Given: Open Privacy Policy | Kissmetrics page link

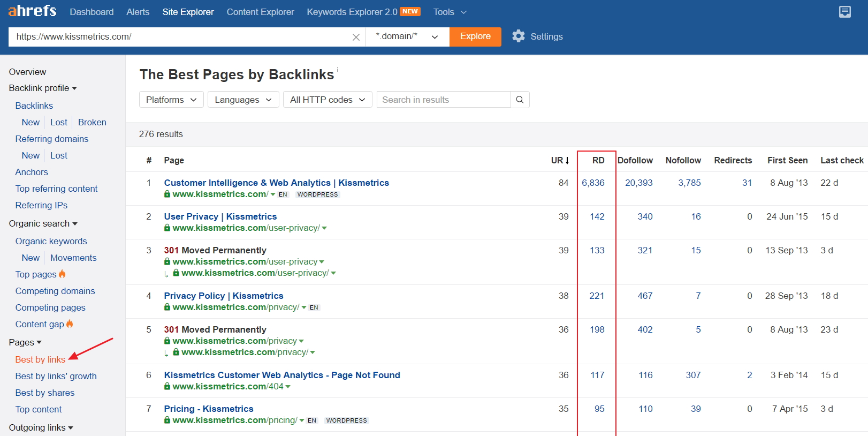Looking at the screenshot, I should click(x=224, y=296).
